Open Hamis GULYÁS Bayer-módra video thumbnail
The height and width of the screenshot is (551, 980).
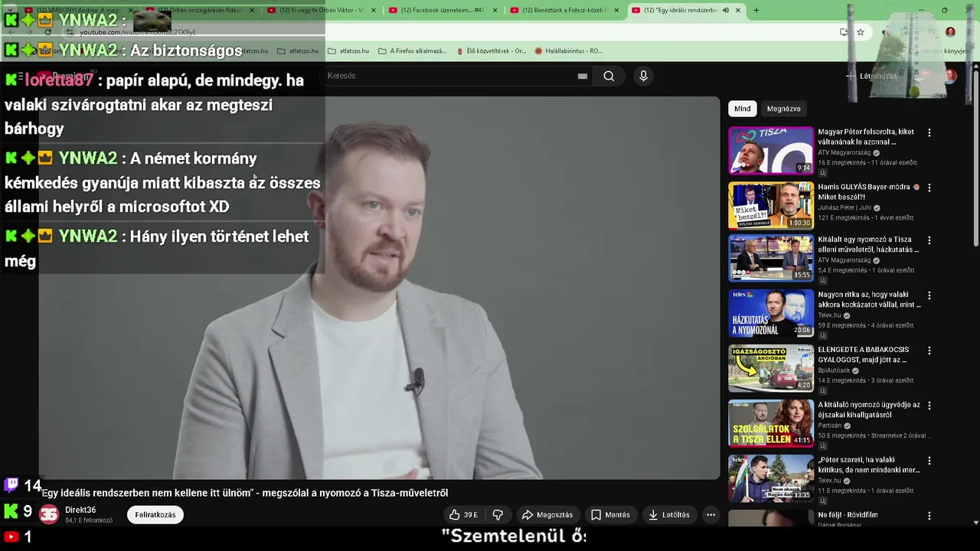(x=771, y=206)
